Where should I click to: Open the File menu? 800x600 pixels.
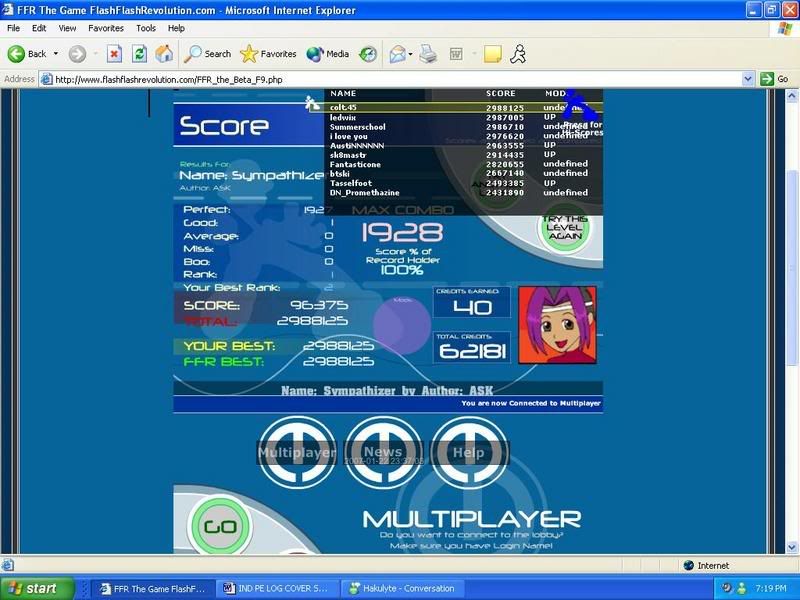click(x=14, y=28)
